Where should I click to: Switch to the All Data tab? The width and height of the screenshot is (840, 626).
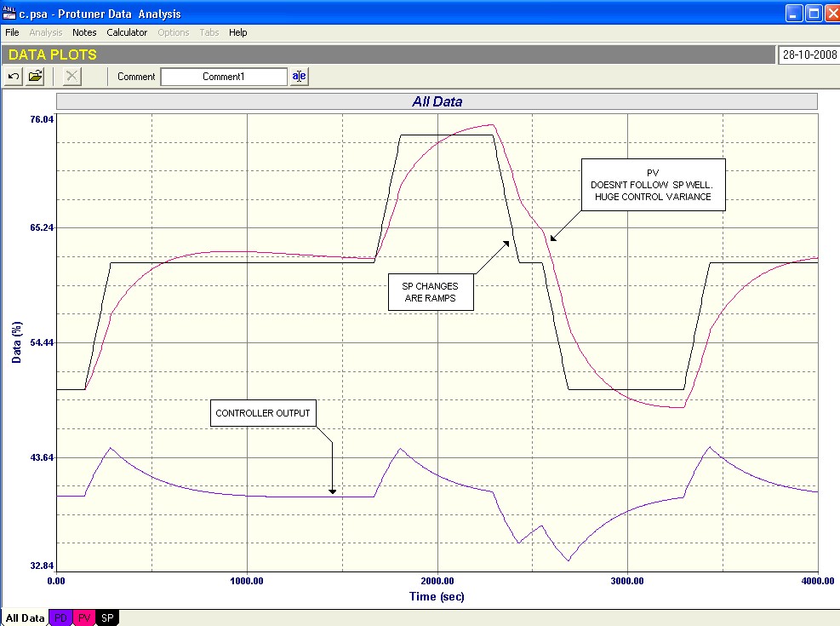(25, 617)
